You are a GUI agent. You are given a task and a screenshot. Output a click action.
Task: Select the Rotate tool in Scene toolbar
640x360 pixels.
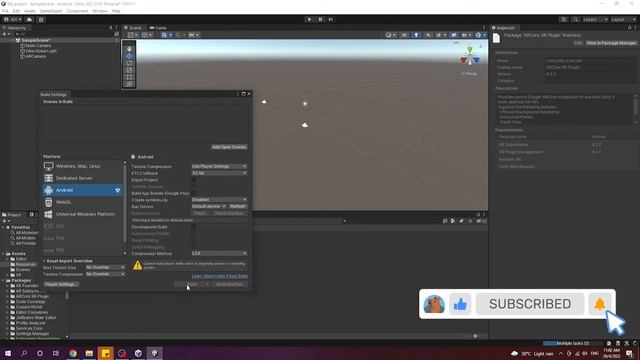pos(129,63)
